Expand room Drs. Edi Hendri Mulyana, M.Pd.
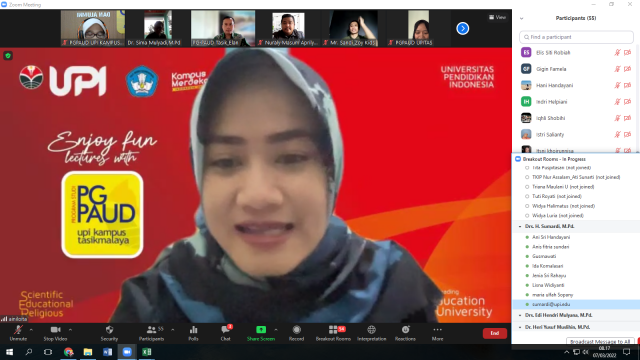The width and height of the screenshot is (640, 360). coord(520,316)
